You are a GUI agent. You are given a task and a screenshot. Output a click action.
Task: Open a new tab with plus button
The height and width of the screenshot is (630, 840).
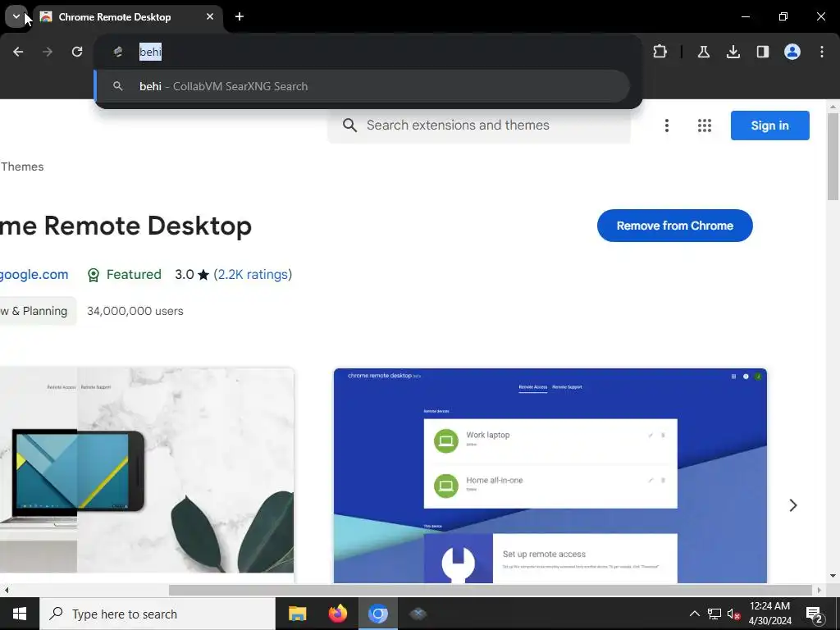240,16
